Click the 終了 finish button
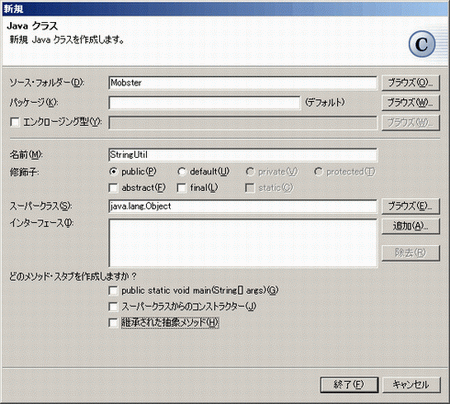Viewport: 450px width, 404px height. 349,385
